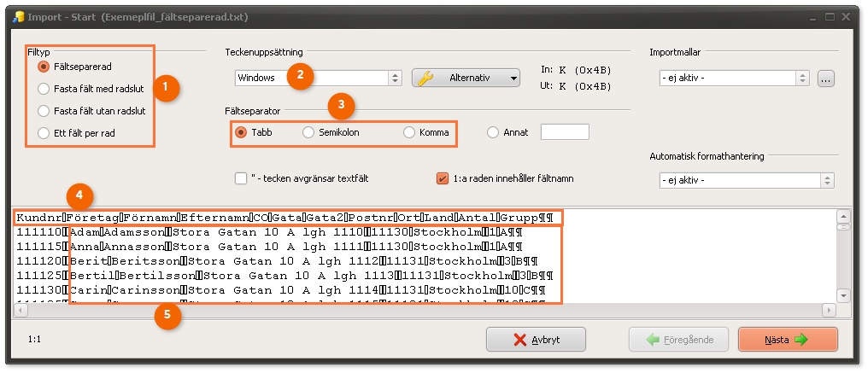Click the Nästa button
The width and height of the screenshot is (868, 373).
[787, 340]
